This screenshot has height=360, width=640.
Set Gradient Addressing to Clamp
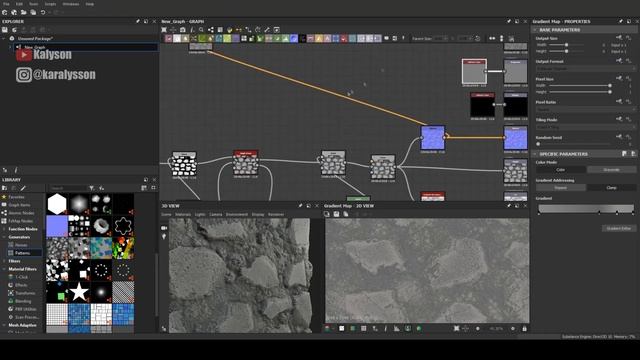tap(611, 187)
